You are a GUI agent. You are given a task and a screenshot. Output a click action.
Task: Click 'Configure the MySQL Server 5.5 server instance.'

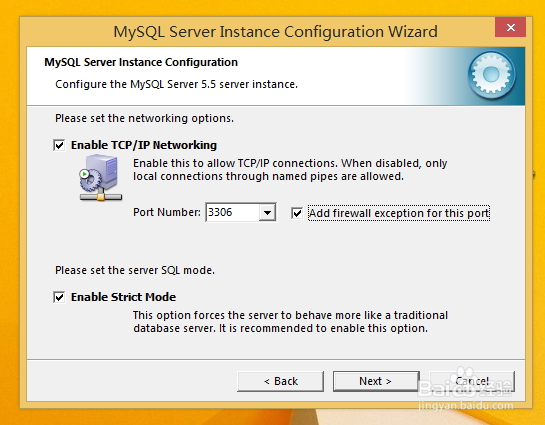pos(176,84)
